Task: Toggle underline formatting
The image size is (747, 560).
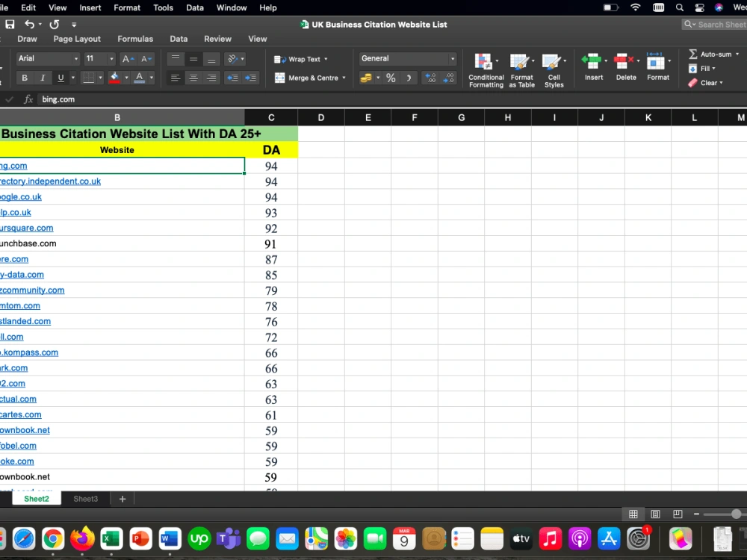Action: (x=61, y=78)
